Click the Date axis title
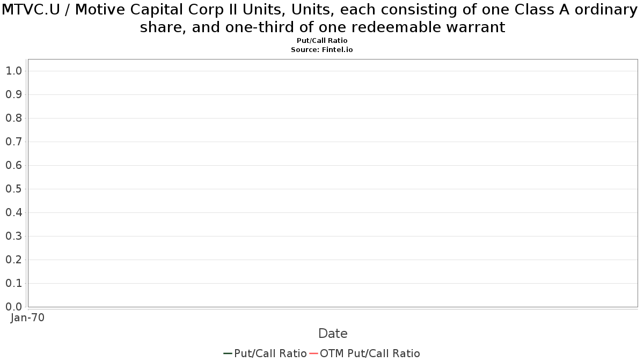The image size is (644, 362). (x=333, y=334)
